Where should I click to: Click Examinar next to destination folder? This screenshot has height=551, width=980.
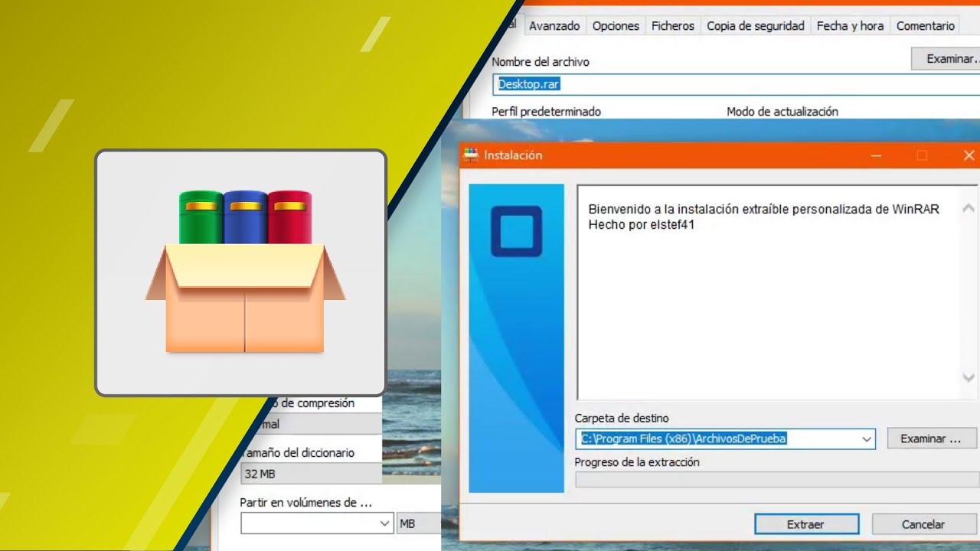pos(931,439)
